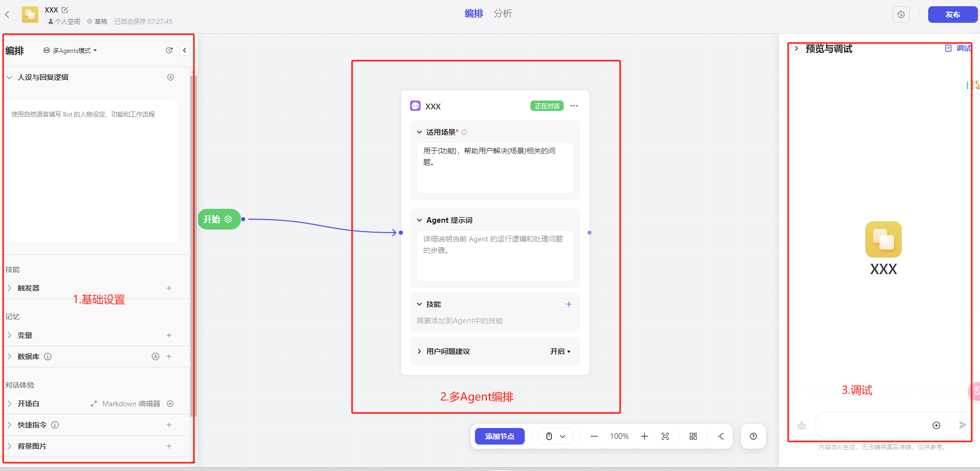Click the info icon next to 数据库
Screen dimensions: 980x471
(x=48, y=356)
